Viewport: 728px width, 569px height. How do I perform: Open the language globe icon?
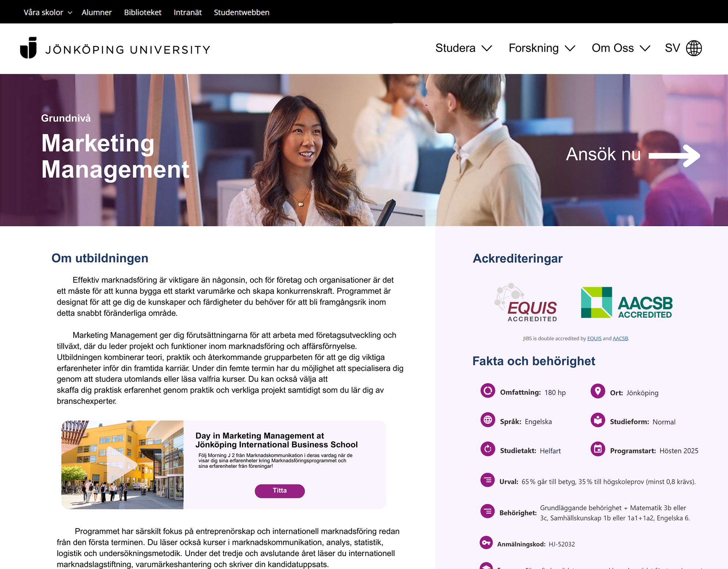coord(694,48)
